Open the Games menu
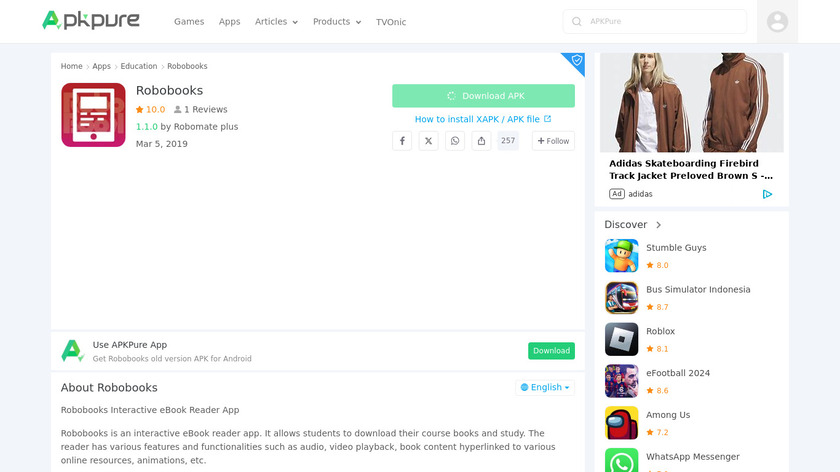This screenshot has height=472, width=840. tap(189, 21)
